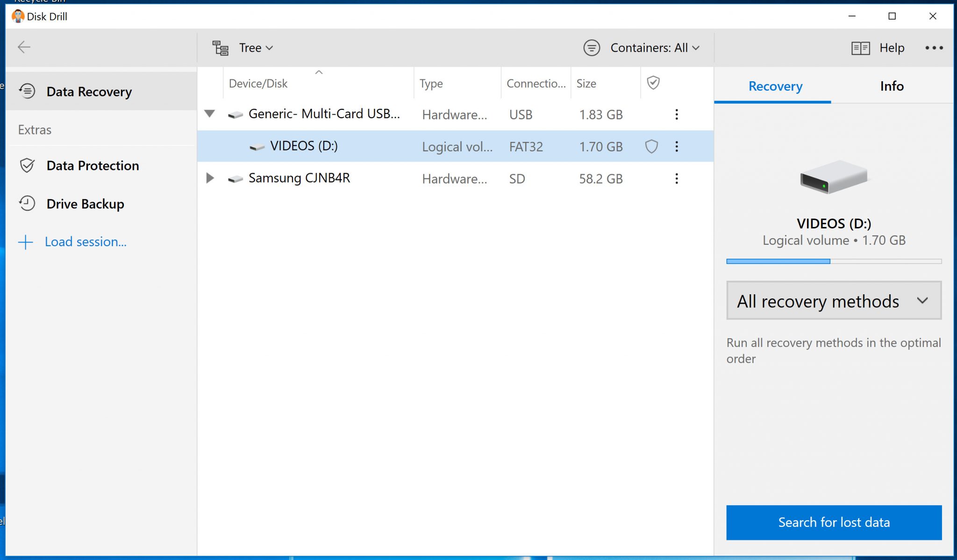Viewport: 957px width, 560px height.
Task: Select the Samsung CJNB4R row
Action: click(x=455, y=178)
